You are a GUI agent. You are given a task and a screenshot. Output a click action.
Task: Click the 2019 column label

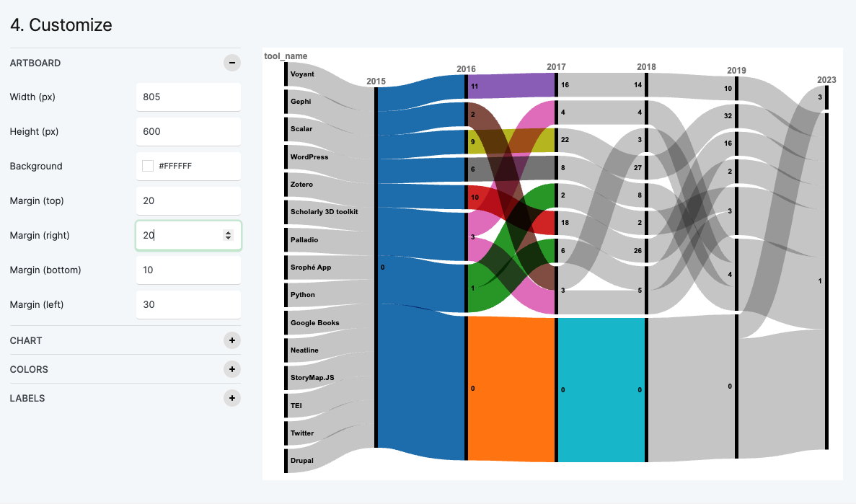tap(736, 71)
